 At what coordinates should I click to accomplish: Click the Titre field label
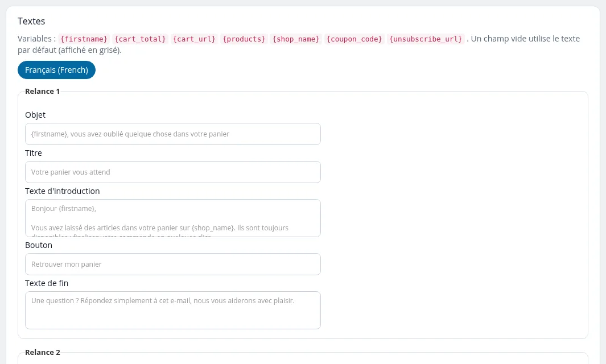[34, 153]
